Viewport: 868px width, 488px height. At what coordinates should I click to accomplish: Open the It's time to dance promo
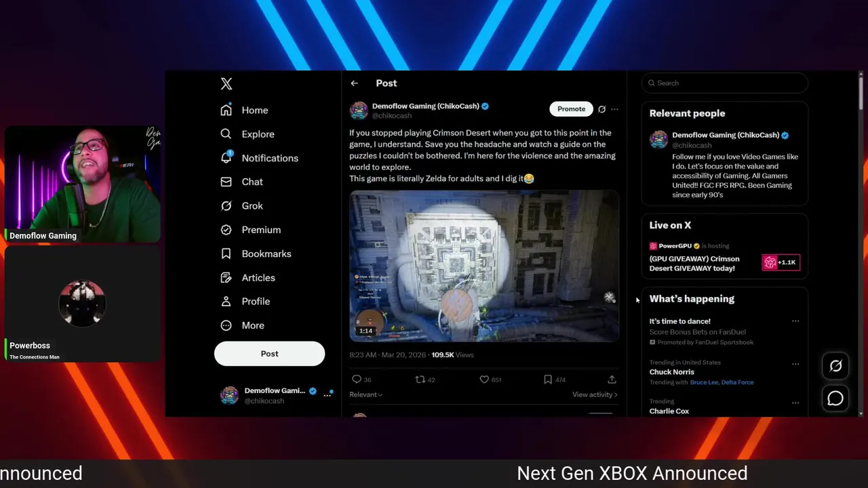tap(679, 321)
